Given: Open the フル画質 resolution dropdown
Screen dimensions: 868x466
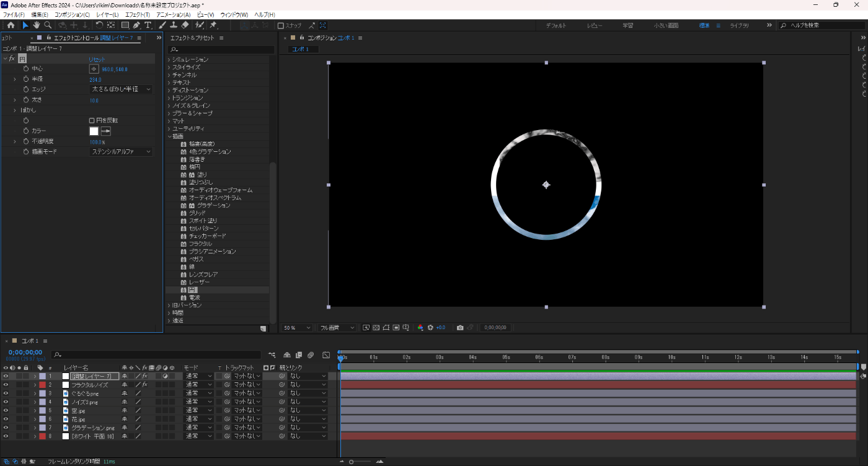Looking at the screenshot, I should click(x=338, y=327).
